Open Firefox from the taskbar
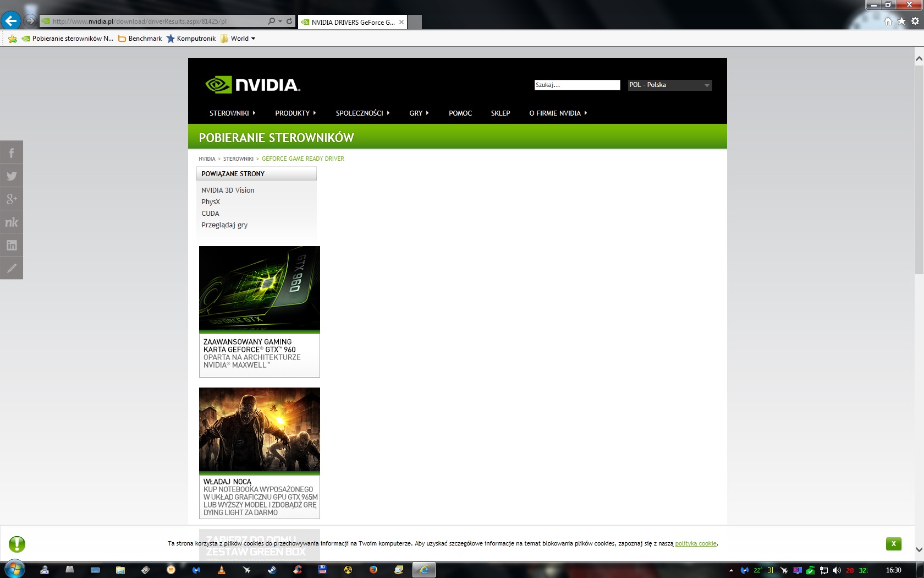This screenshot has height=578, width=924. (x=373, y=570)
